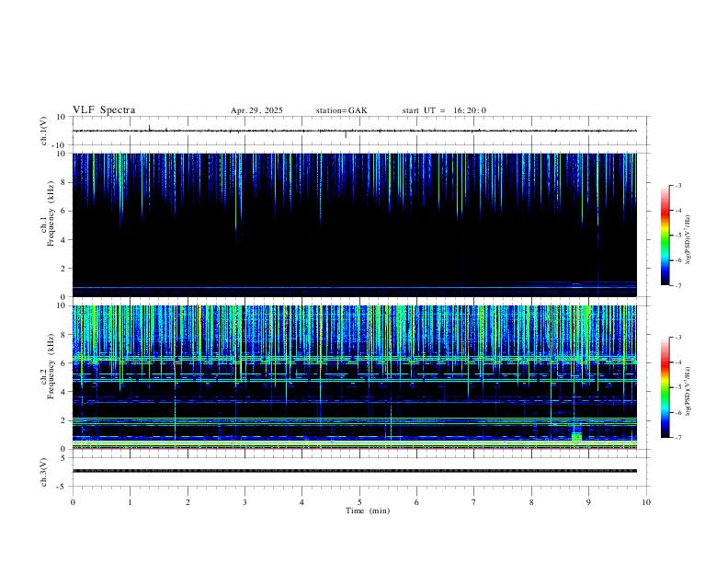Click time axis tick label "6"
Viewport: 728px width, 563px height.
click(x=417, y=502)
